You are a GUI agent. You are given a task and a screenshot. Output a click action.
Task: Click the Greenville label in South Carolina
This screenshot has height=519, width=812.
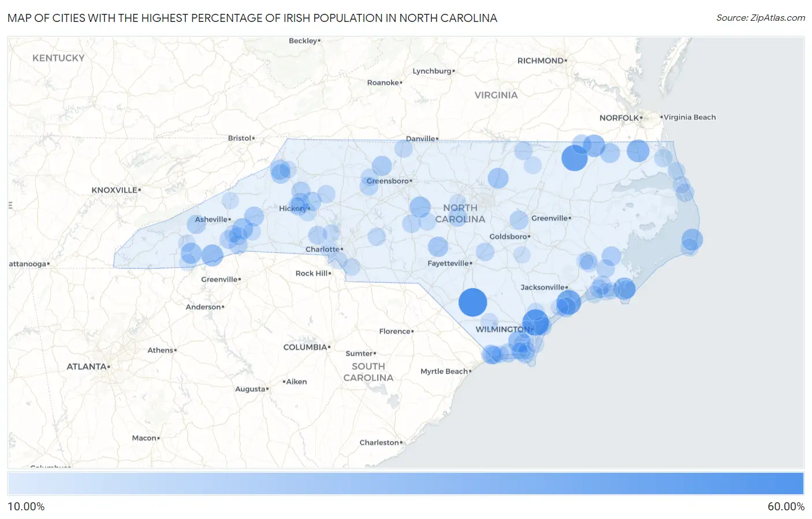click(x=219, y=279)
